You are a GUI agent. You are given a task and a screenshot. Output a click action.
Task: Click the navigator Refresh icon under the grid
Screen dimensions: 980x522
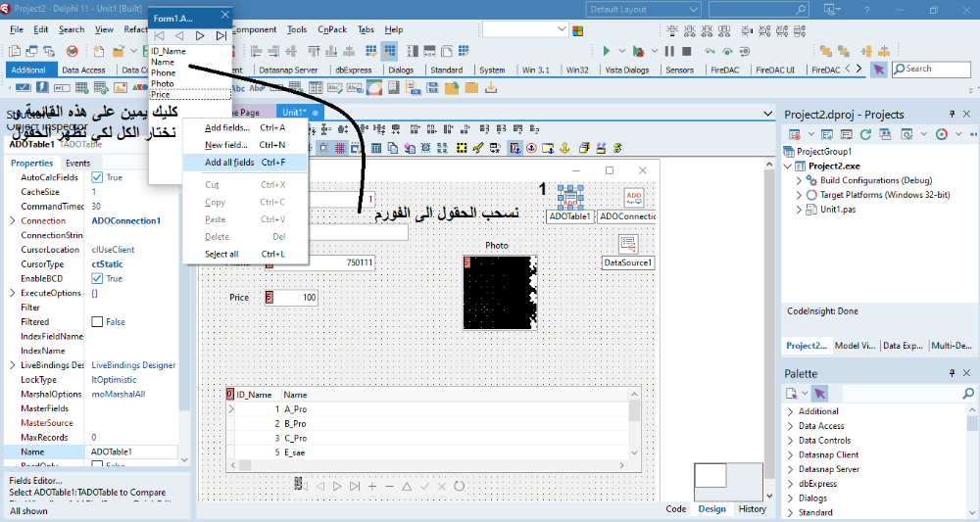pyautogui.click(x=459, y=486)
